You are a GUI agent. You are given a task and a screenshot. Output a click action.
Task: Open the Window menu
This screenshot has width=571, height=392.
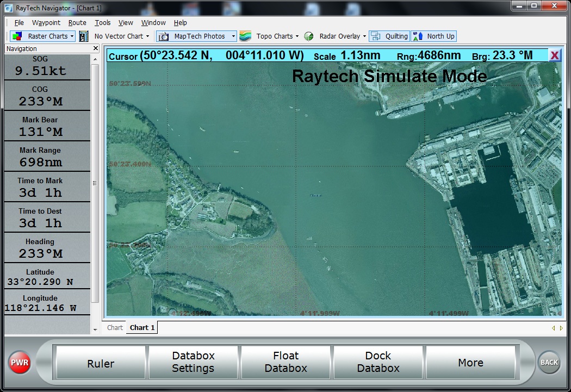[153, 23]
